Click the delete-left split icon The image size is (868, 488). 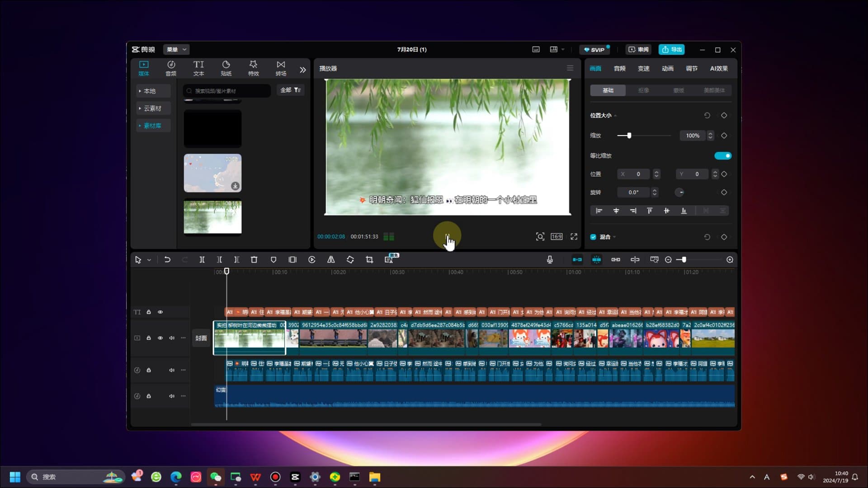(219, 260)
